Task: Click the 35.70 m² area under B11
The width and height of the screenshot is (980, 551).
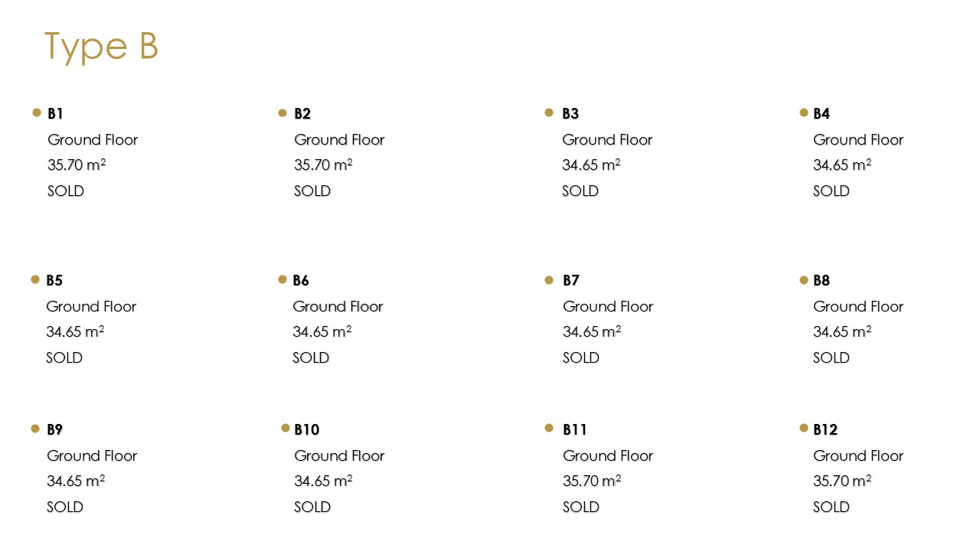Action: coord(592,481)
